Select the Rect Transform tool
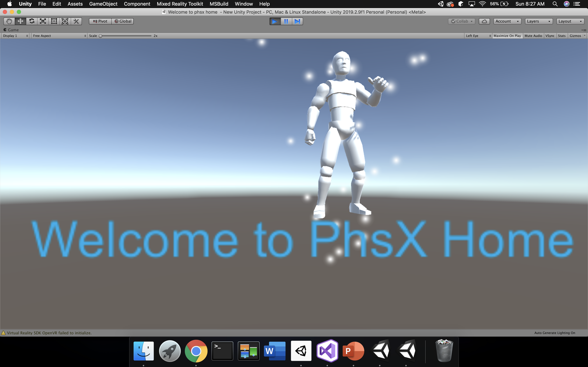The width and height of the screenshot is (588, 367). pos(54,21)
